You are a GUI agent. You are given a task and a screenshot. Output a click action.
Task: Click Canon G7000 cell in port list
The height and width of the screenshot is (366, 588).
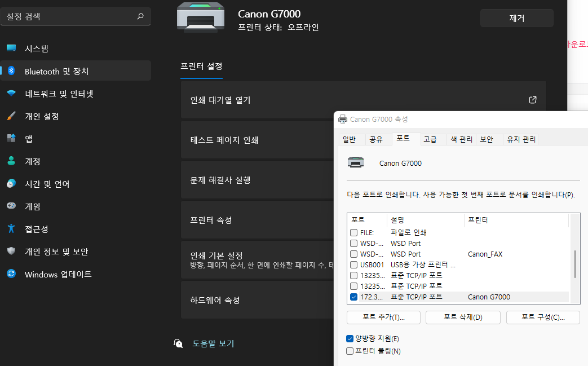[x=489, y=297]
